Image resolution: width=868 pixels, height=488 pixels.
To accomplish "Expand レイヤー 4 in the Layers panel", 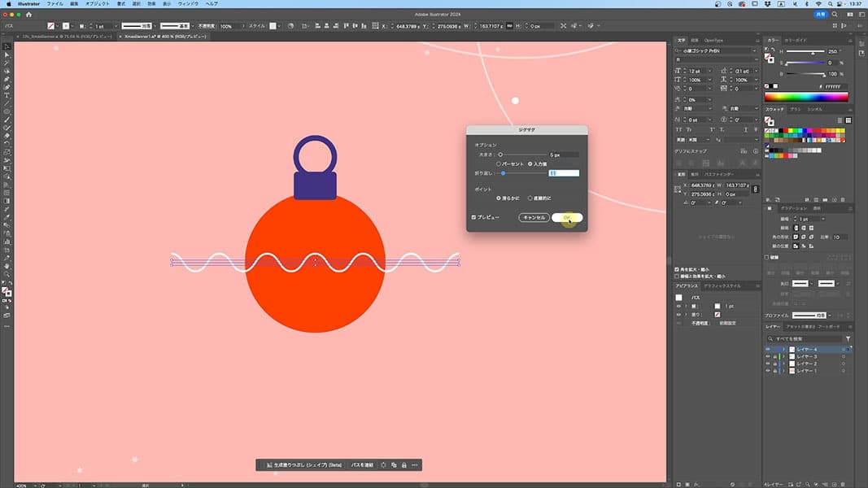I will 783,349.
